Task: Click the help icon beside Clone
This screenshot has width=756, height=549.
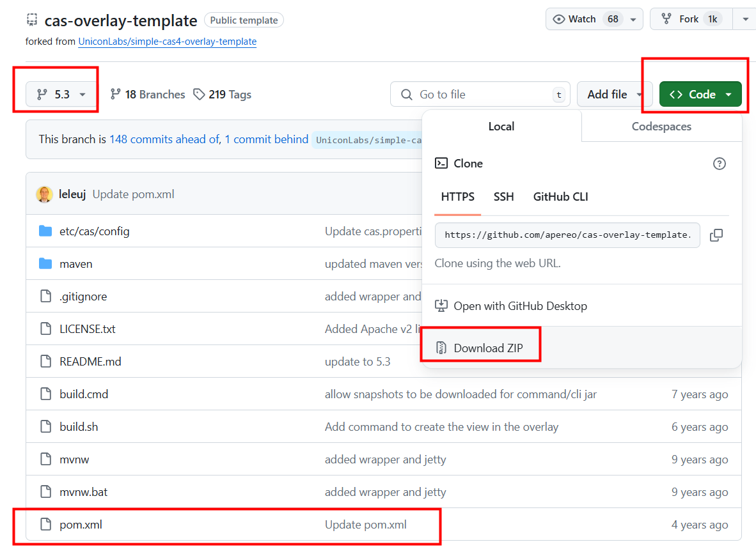Action: coord(719,164)
